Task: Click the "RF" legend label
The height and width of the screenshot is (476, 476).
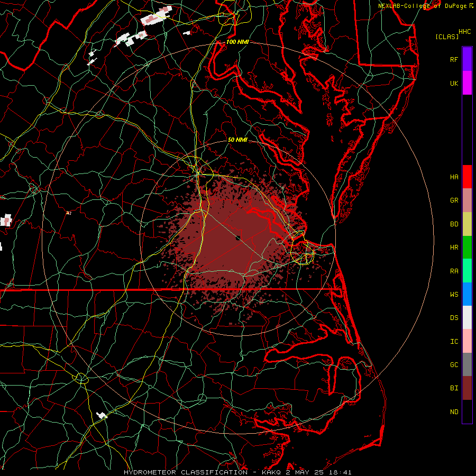Action: click(454, 59)
